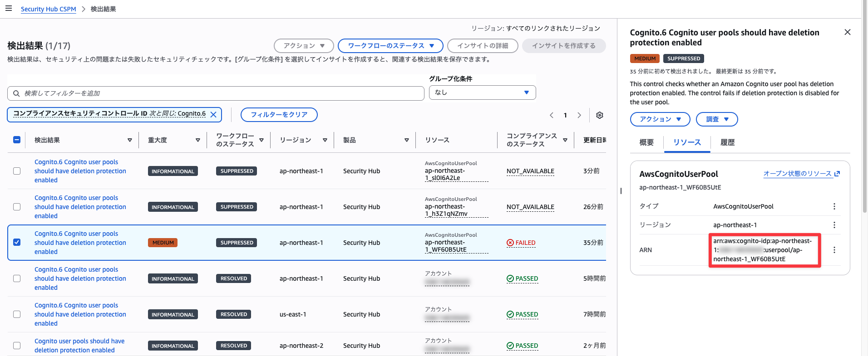The image size is (868, 356).
Task: Open Security Hub CSPM breadcrumb link
Action: [49, 9]
